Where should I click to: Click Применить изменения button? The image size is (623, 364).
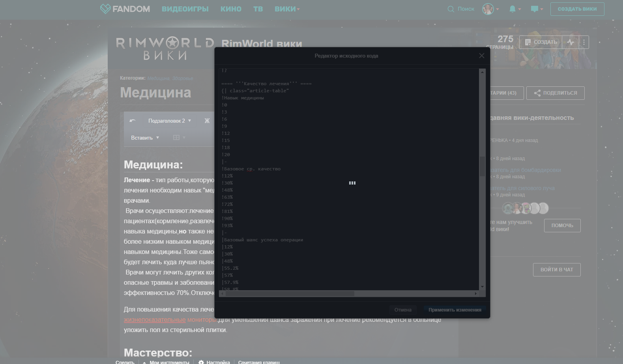point(455,310)
